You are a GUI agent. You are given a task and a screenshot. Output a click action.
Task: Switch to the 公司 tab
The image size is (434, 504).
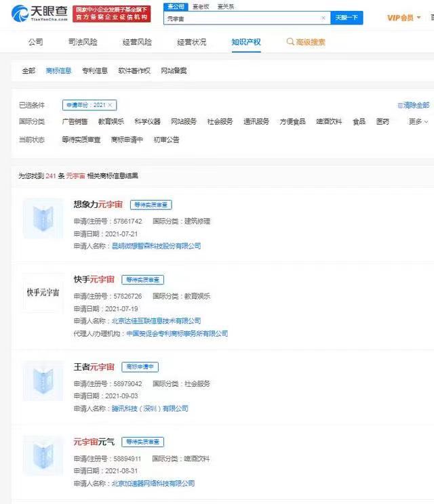36,42
